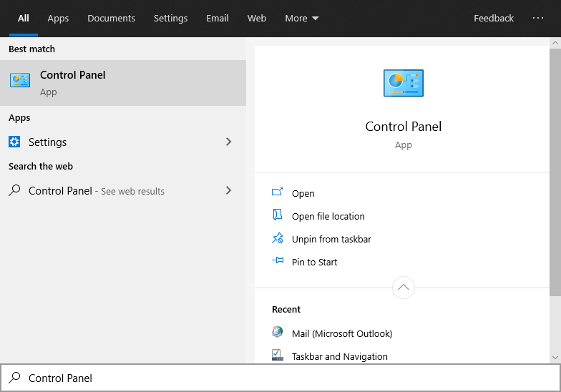Switch to the Email tab
Screen dimensions: 561x392
[218, 19]
